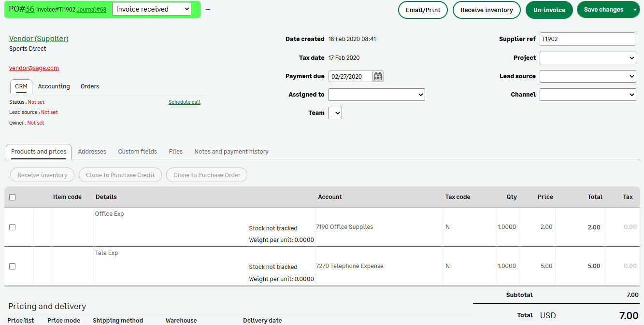Expand the Assigned to dropdown

pyautogui.click(x=377, y=95)
